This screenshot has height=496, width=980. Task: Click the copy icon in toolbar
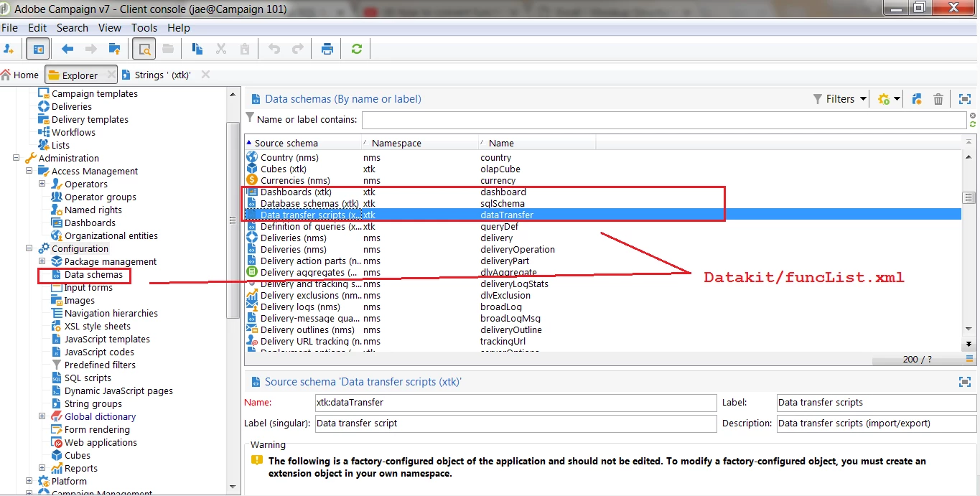coord(197,49)
